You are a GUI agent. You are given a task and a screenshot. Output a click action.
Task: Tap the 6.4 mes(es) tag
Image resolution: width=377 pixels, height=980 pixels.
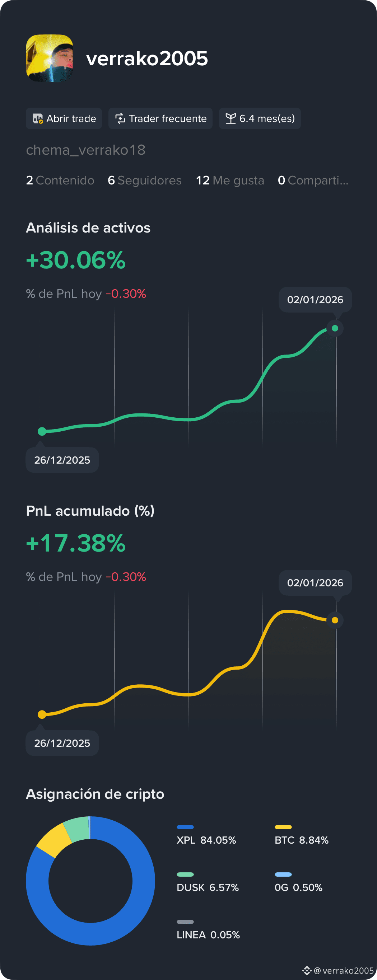point(260,119)
